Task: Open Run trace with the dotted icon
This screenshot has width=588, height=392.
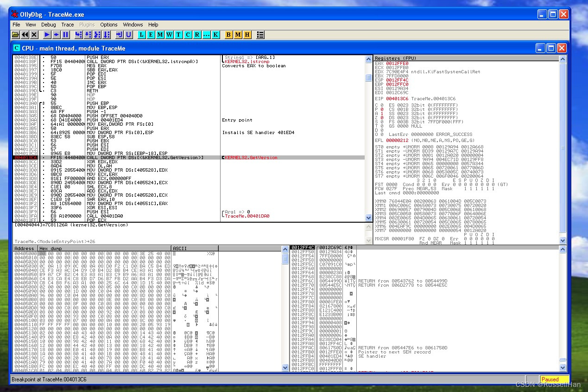Action: click(x=207, y=35)
